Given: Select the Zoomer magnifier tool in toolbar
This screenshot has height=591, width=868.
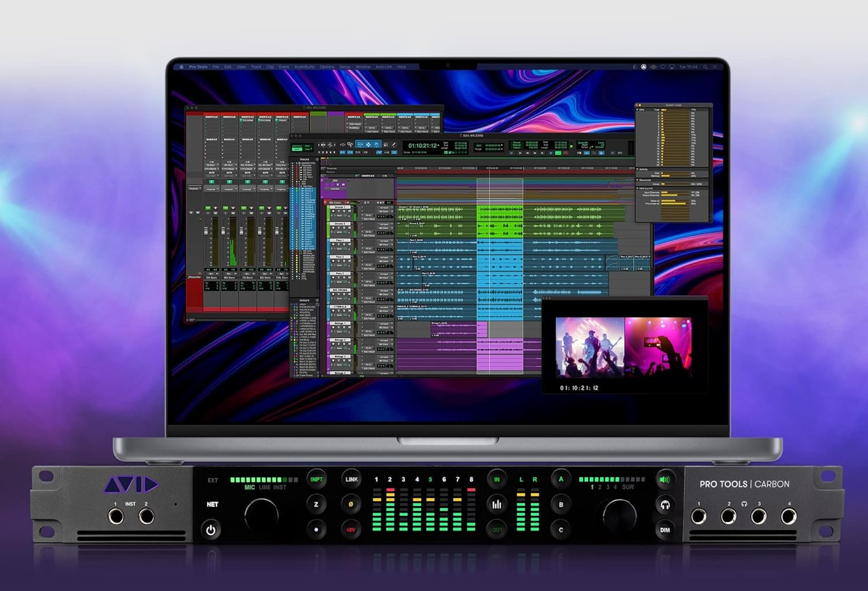Looking at the screenshot, I should click(x=350, y=145).
